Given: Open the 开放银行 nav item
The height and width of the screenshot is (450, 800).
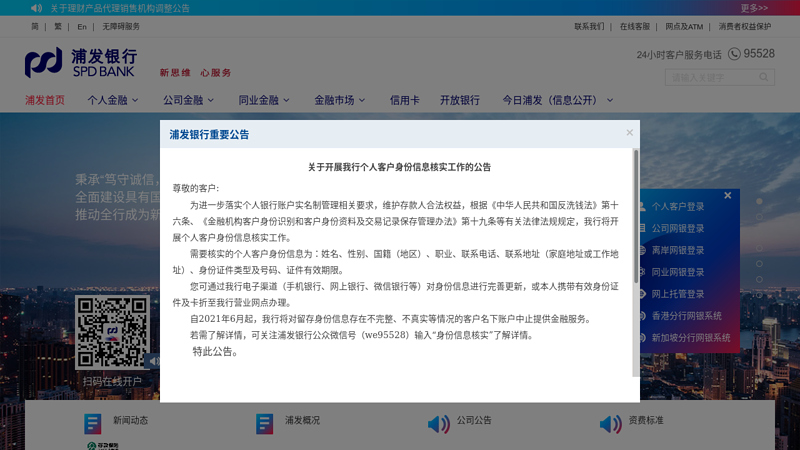Looking at the screenshot, I should [x=460, y=100].
